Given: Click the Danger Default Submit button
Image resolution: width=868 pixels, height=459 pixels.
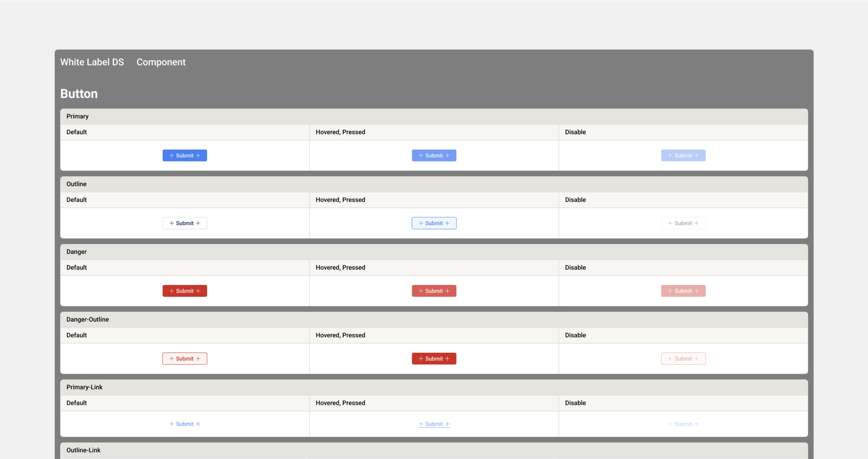Looking at the screenshot, I should click(185, 291).
